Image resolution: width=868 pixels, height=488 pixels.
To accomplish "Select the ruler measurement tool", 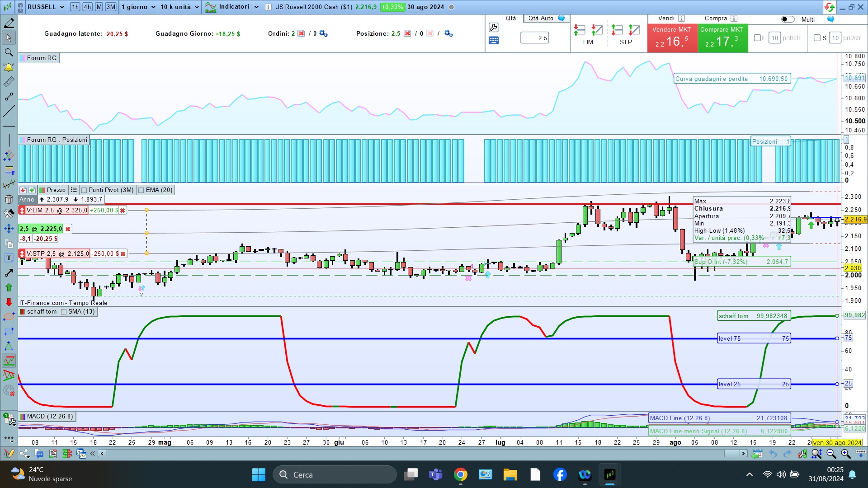I will pyautogui.click(x=9, y=82).
